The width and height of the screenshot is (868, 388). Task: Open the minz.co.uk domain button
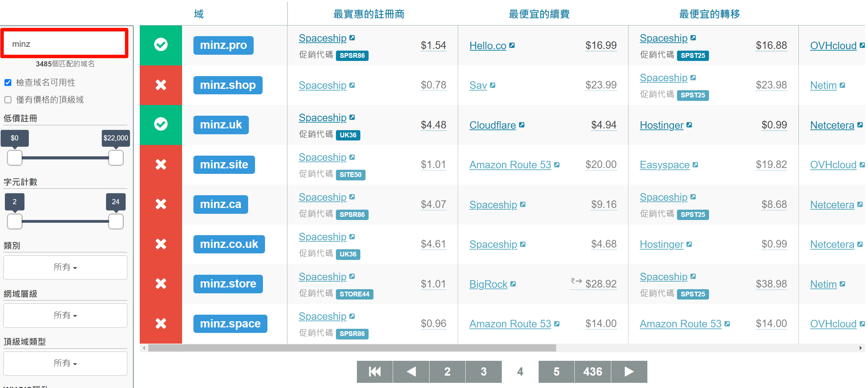229,244
